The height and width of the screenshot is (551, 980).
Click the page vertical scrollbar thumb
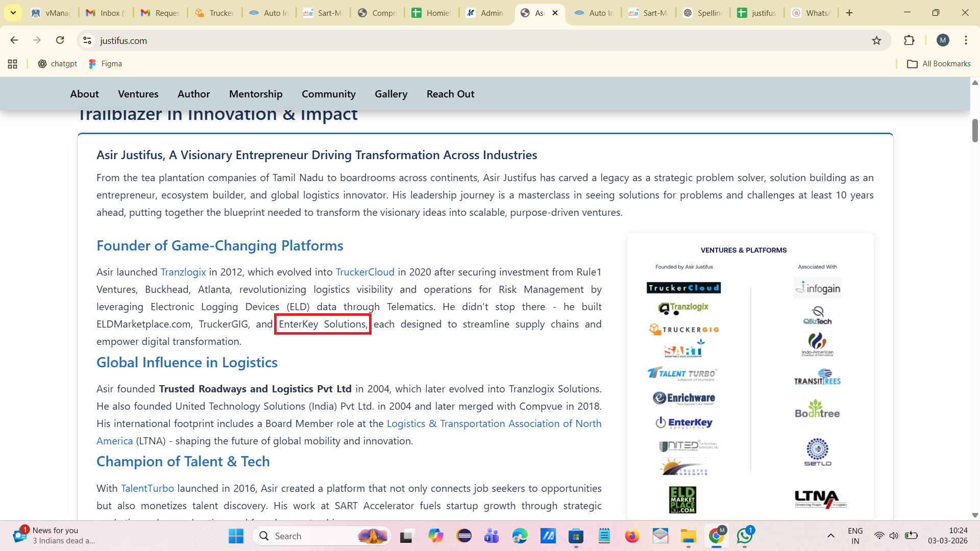click(975, 130)
